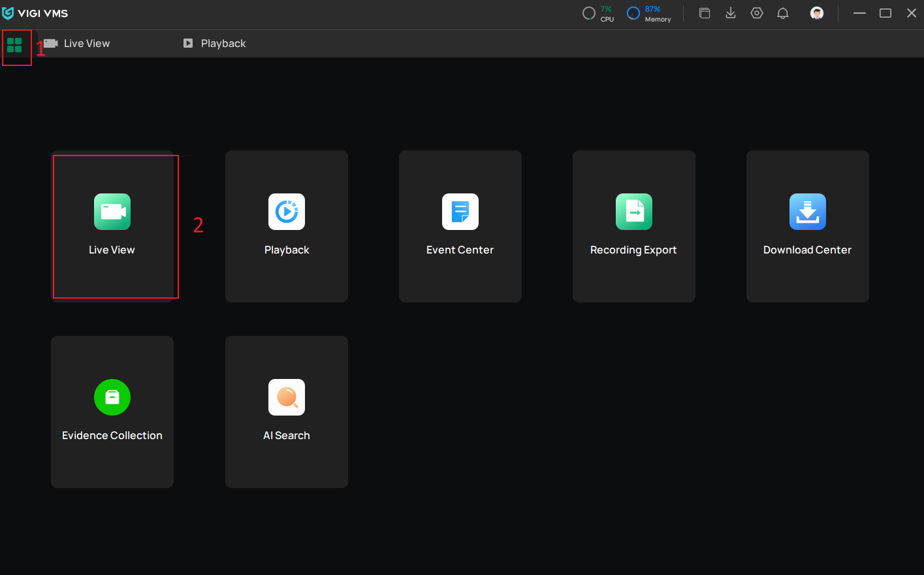Open the Download Center card
This screenshot has width=924, height=575.
pyautogui.click(x=808, y=226)
